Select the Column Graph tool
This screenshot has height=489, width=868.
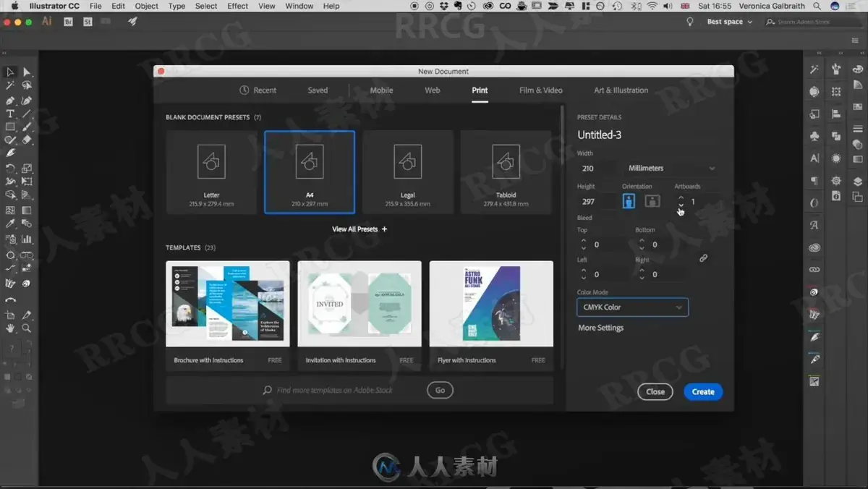pos(27,239)
